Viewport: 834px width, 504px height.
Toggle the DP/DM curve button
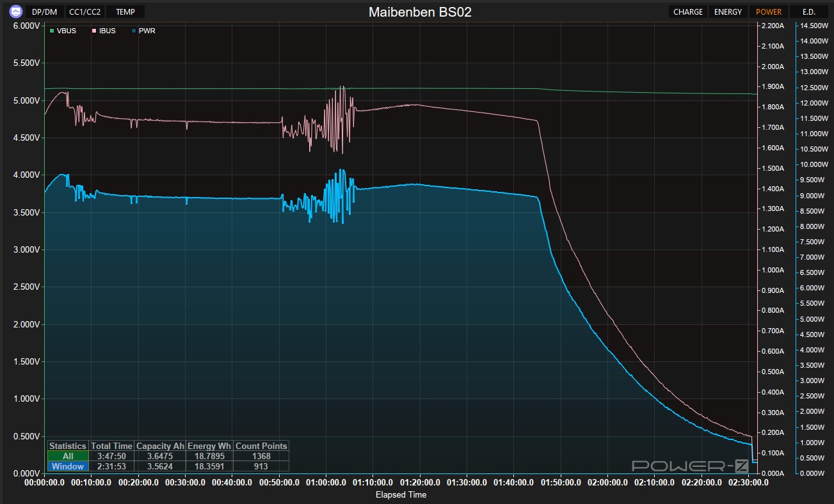point(45,12)
